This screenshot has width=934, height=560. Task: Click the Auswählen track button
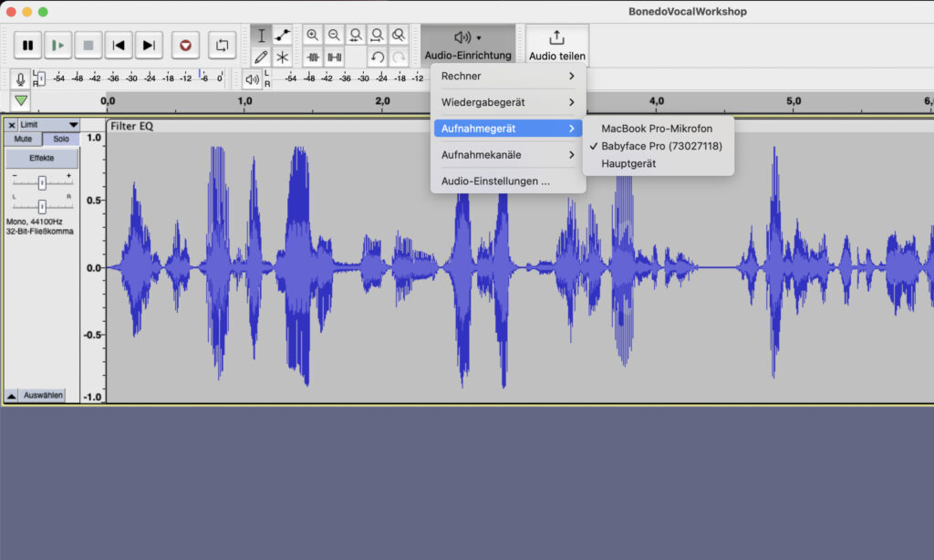[x=43, y=396]
